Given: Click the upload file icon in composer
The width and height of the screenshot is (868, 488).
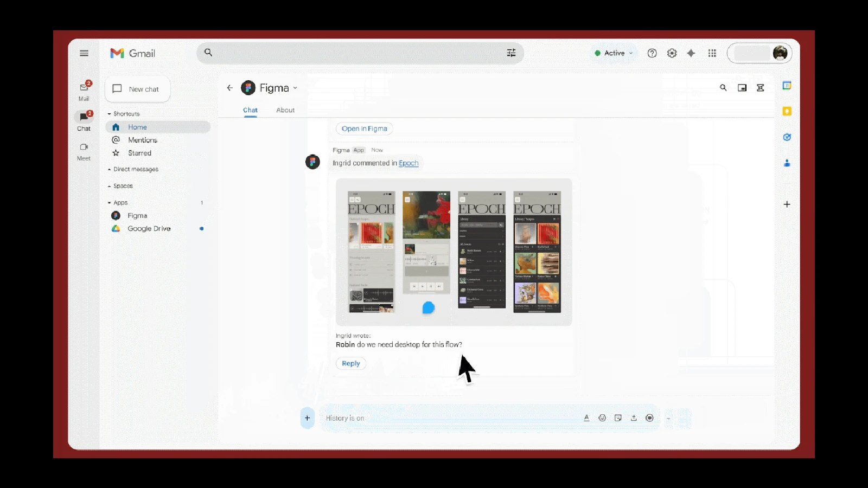Looking at the screenshot, I should pos(634,418).
